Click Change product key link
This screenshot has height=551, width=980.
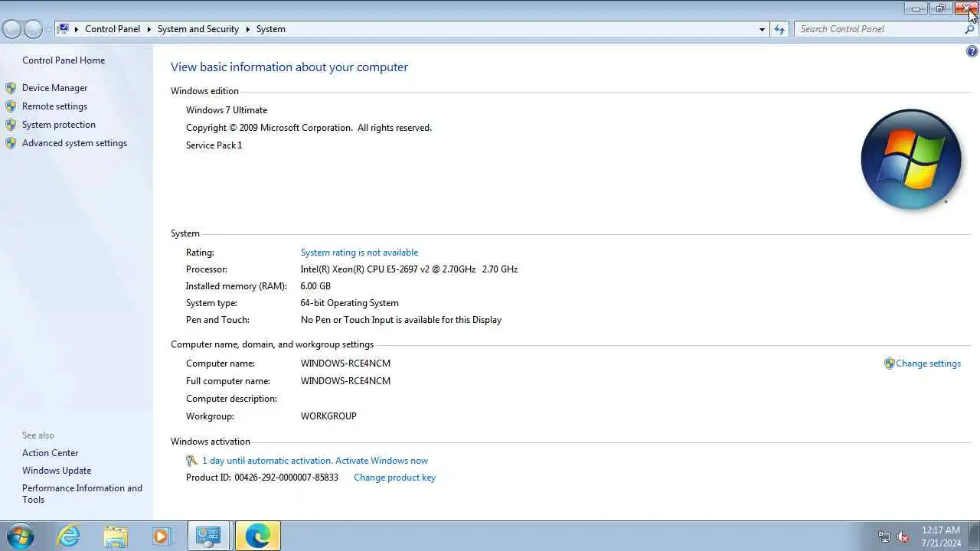[394, 478]
